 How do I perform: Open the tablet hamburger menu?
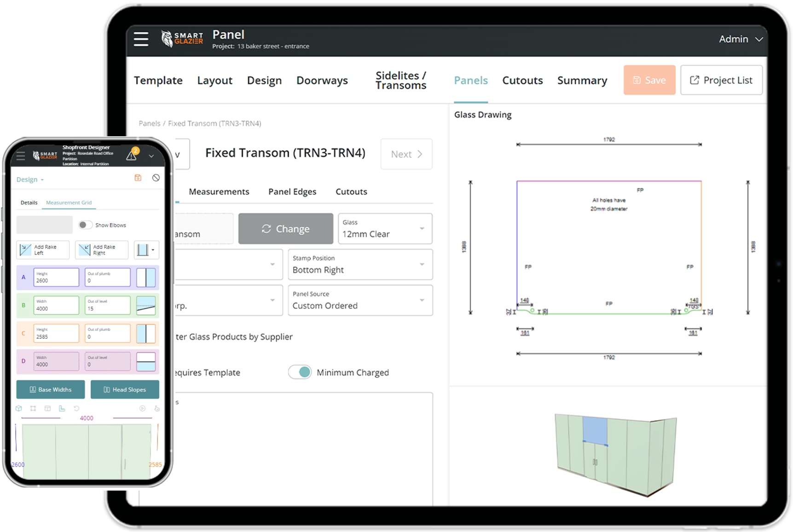(141, 39)
